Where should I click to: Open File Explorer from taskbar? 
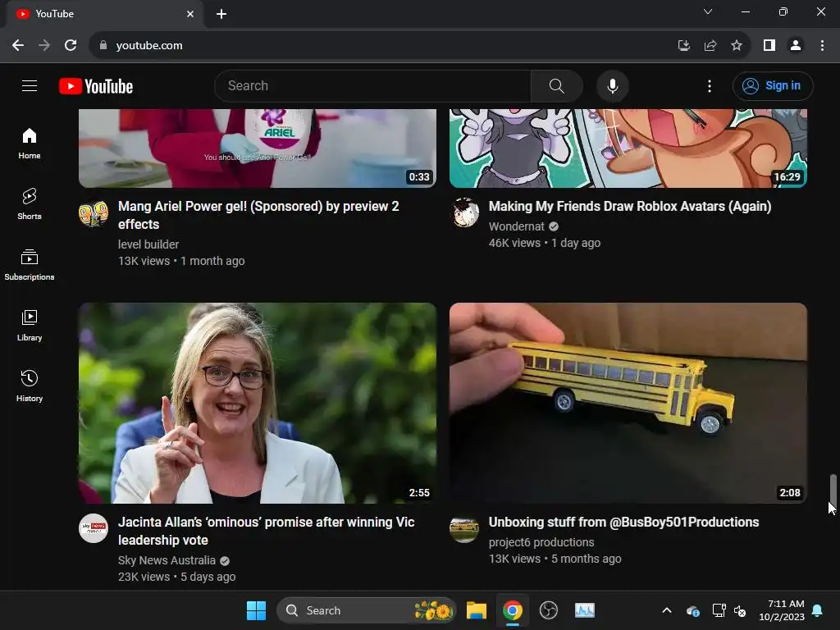point(477,610)
